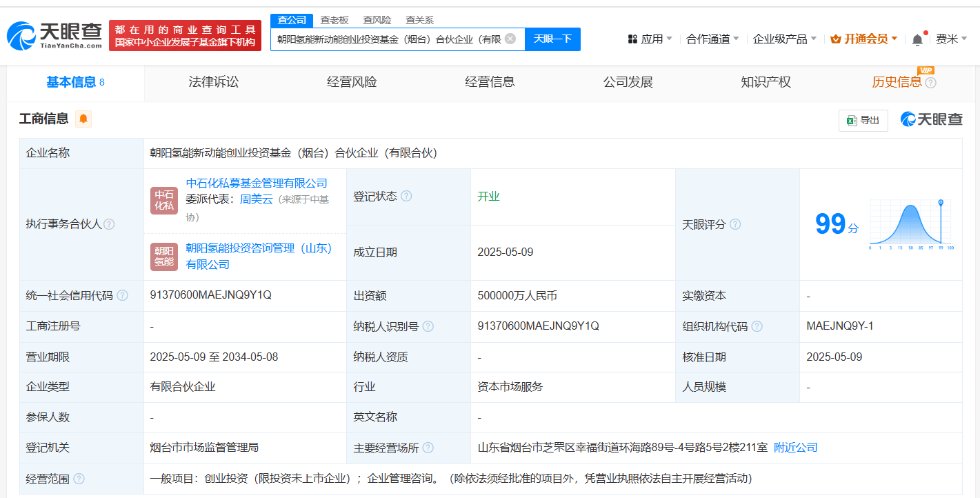Select the 查老板 search tab
The width and height of the screenshot is (980, 498).
tap(334, 20)
